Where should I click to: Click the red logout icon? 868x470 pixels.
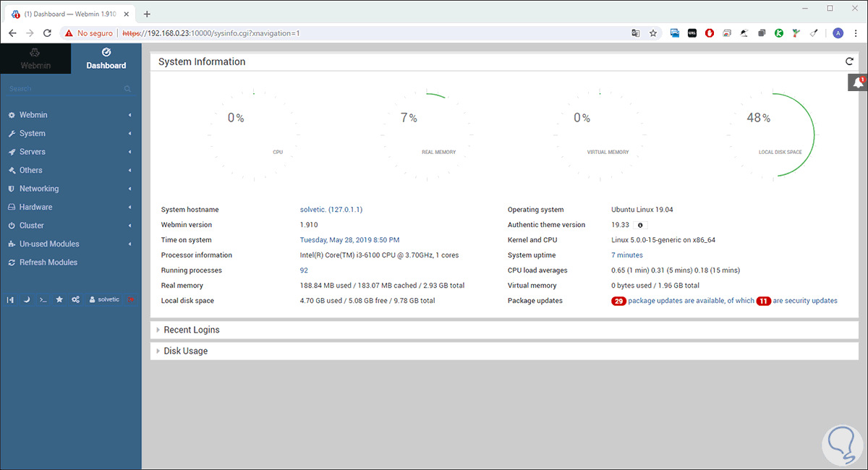[131, 299]
